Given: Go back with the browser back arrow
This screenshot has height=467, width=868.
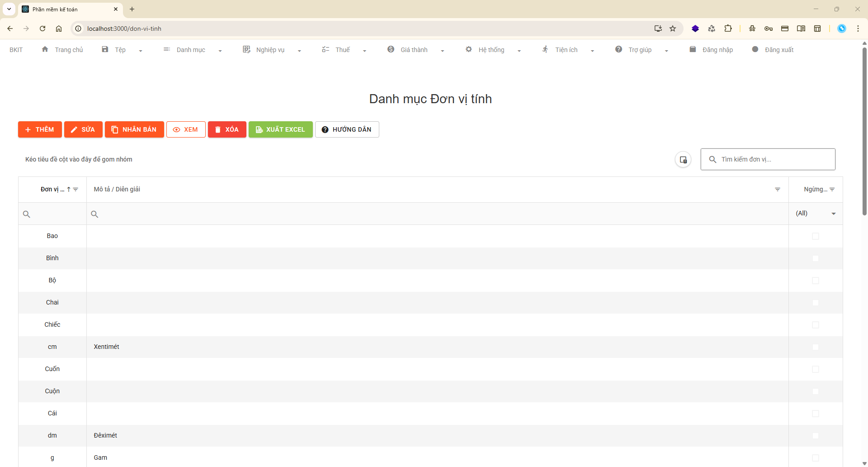Looking at the screenshot, I should pyautogui.click(x=10, y=29).
